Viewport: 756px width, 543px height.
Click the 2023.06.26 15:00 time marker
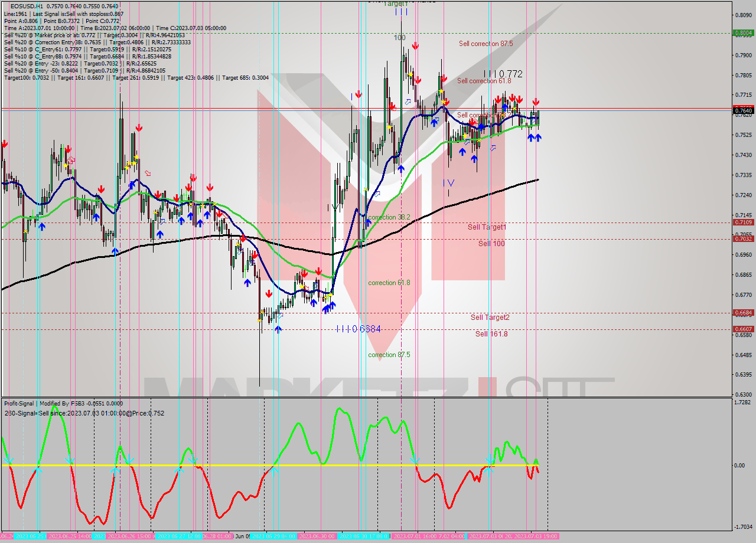[131, 536]
